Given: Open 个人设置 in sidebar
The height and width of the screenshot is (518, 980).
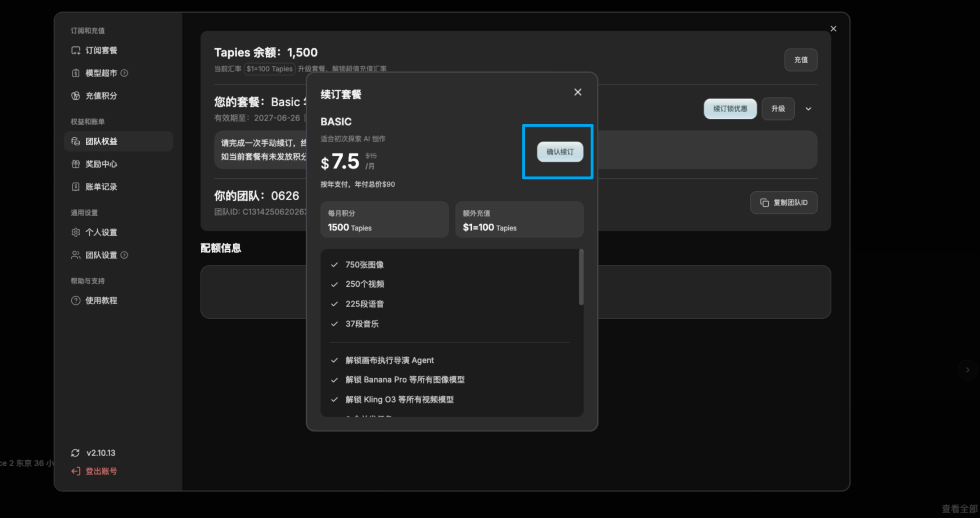Looking at the screenshot, I should 119,232.
